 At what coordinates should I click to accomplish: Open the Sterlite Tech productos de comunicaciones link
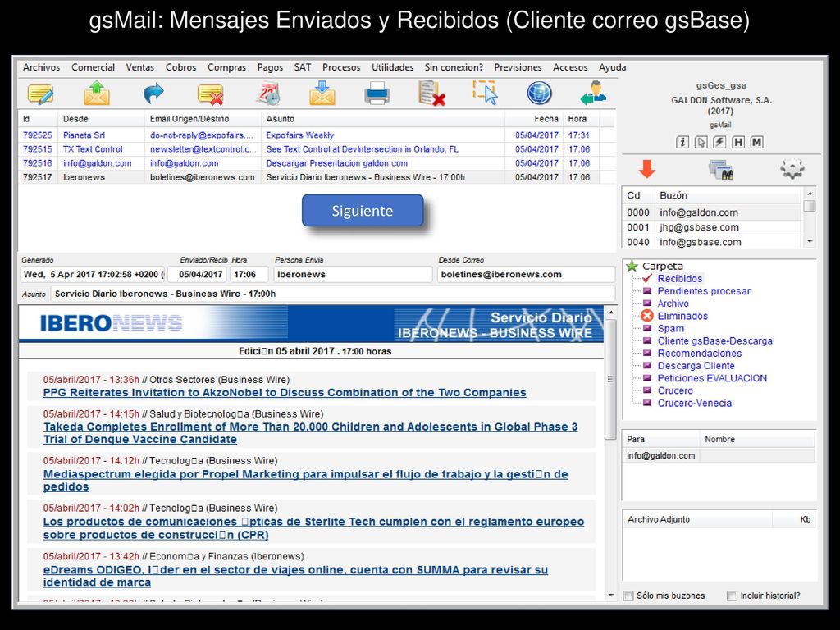coord(313,528)
